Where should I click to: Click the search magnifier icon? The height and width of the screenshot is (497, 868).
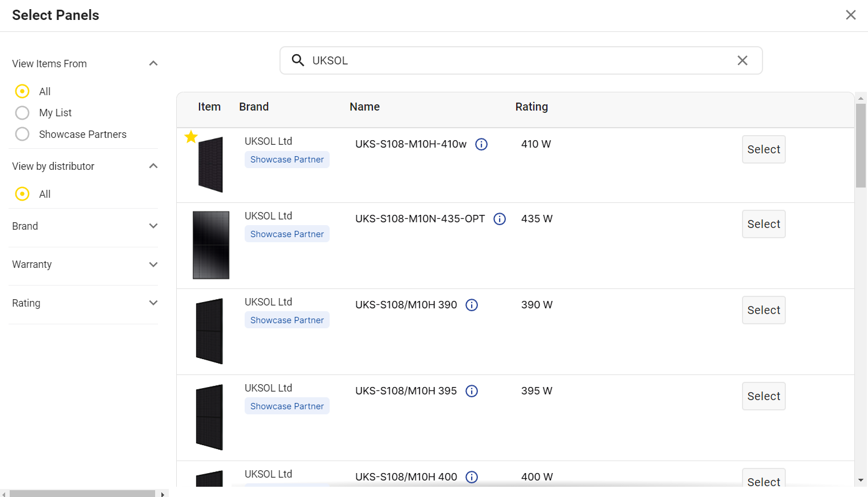pos(298,60)
